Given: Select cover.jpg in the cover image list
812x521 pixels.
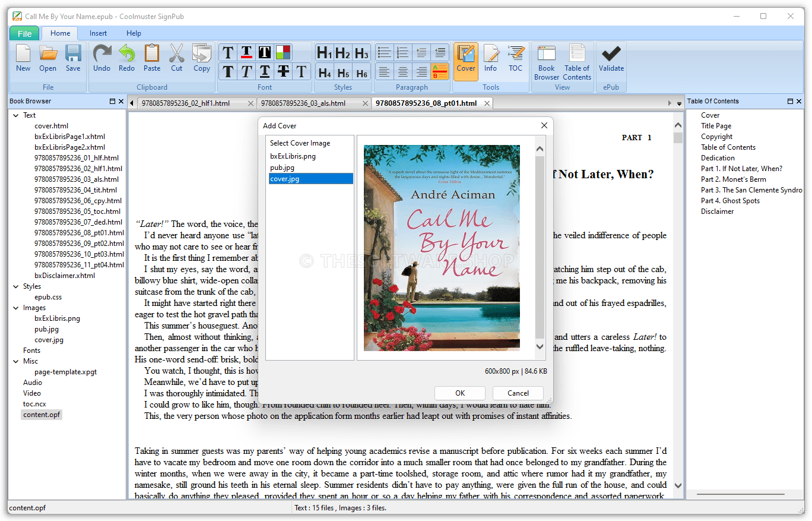Looking at the screenshot, I should (x=311, y=179).
